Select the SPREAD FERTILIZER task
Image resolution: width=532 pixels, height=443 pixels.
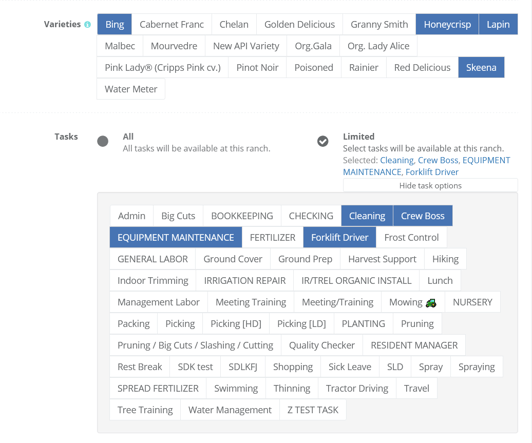158,388
